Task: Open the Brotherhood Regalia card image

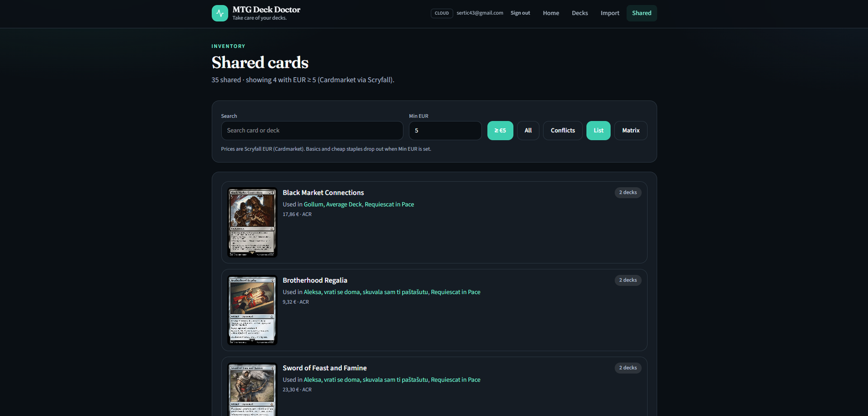Action: 252,310
